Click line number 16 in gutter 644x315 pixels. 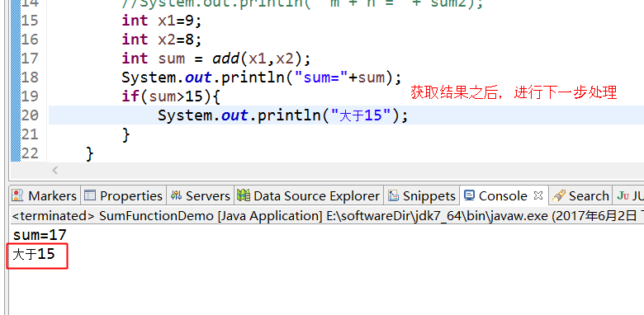pyautogui.click(x=30, y=40)
